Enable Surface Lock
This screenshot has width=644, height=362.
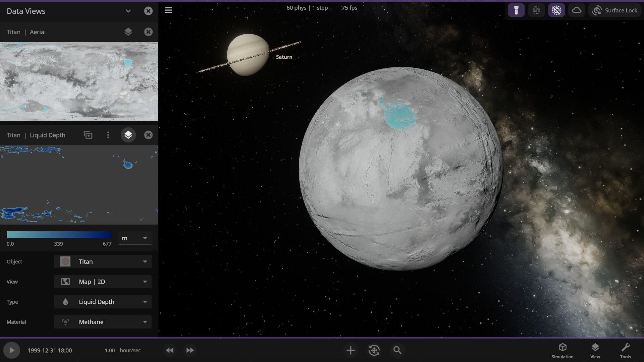coord(614,10)
